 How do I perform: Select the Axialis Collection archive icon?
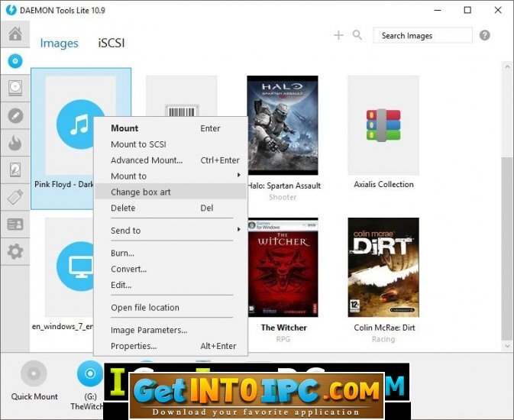pos(383,125)
